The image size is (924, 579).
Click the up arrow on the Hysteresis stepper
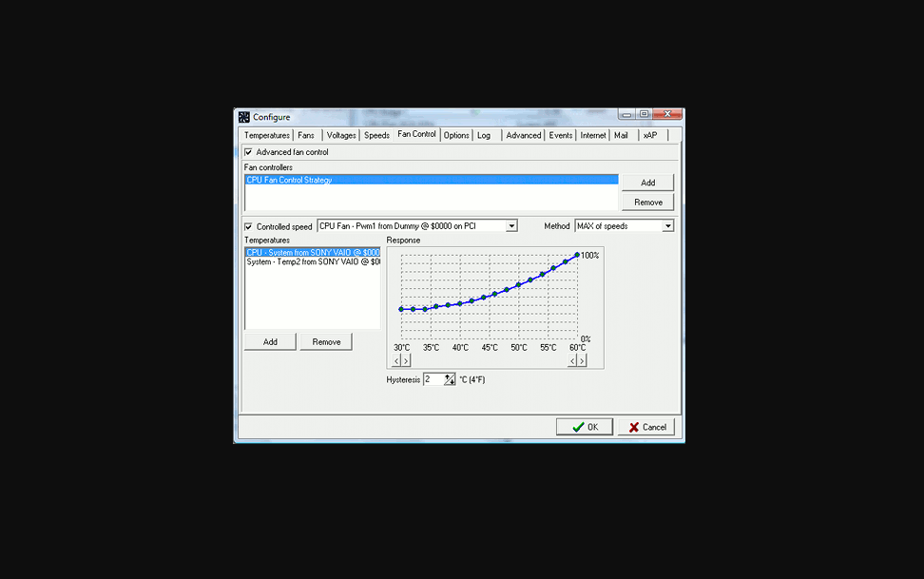[447, 376]
